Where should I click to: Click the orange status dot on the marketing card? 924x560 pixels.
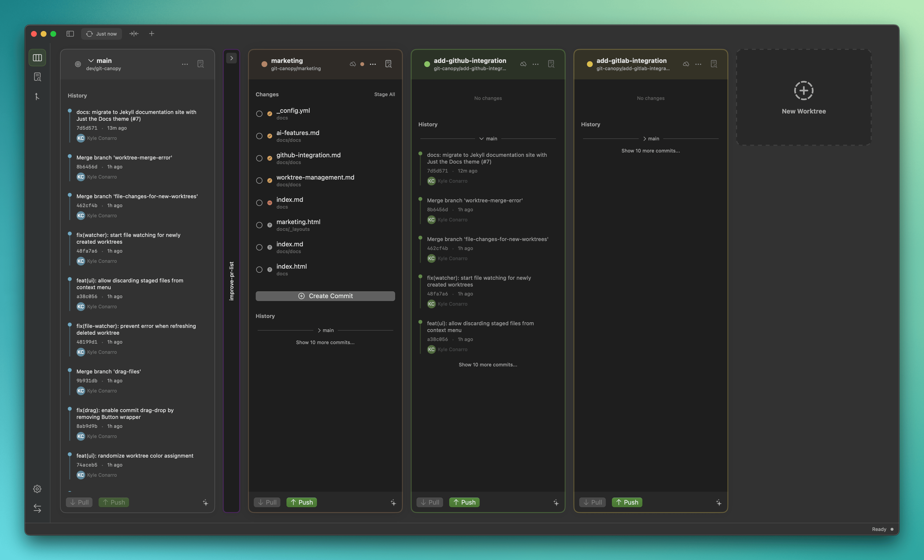[x=362, y=64]
